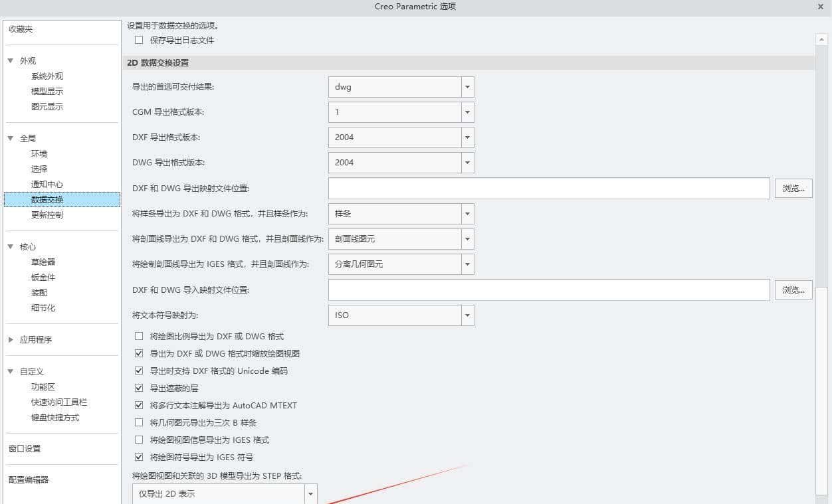
Task: Select the 系统外观 icon in sidebar
Action: pos(47,76)
